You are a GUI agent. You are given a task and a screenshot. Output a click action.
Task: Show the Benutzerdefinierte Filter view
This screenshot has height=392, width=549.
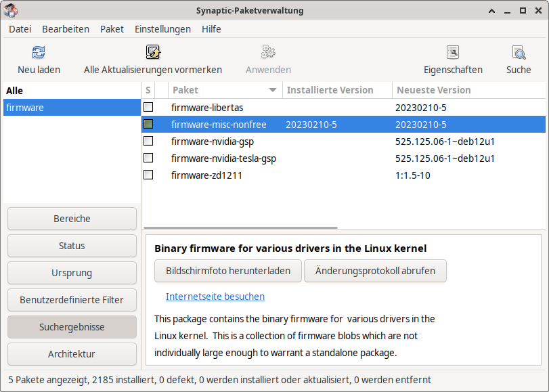[72, 300]
